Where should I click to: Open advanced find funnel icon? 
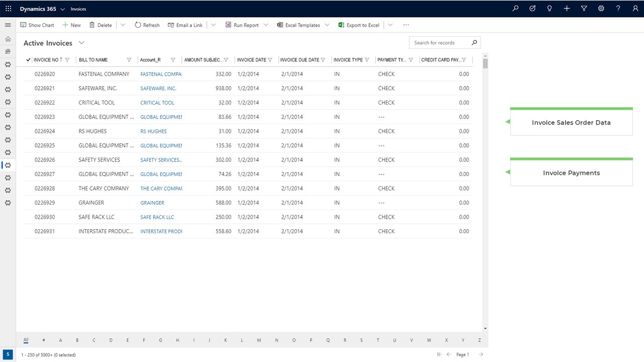[x=584, y=9]
